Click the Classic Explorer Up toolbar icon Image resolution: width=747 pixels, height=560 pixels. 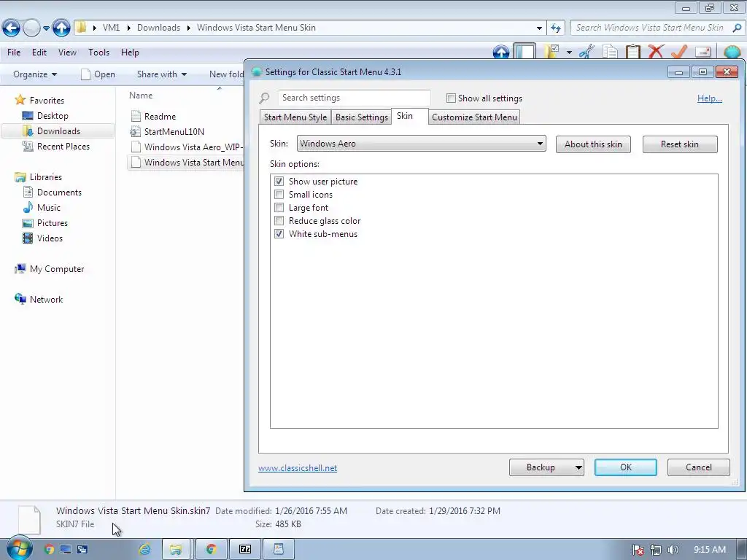tap(501, 52)
